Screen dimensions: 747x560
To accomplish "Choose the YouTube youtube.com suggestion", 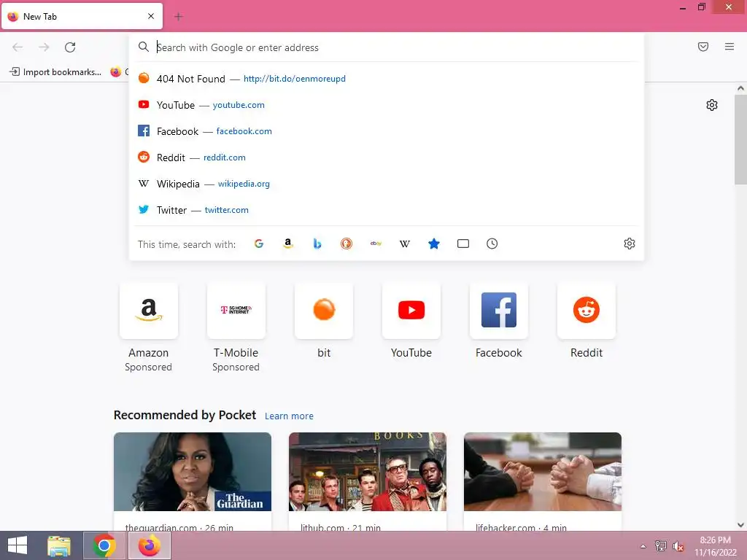I will pos(387,105).
